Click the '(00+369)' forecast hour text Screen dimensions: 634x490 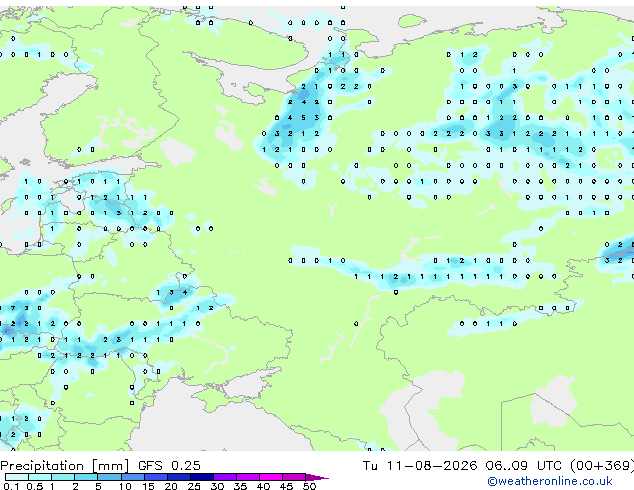coord(602,466)
